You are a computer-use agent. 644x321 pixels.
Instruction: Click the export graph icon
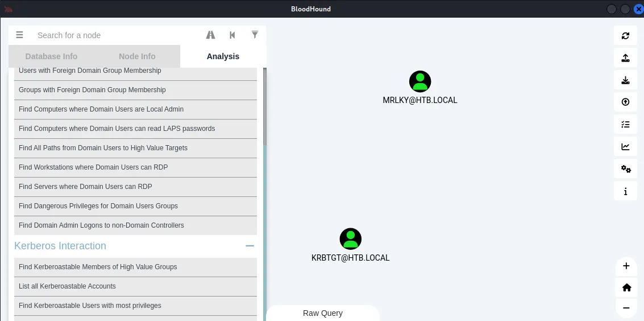(x=625, y=58)
